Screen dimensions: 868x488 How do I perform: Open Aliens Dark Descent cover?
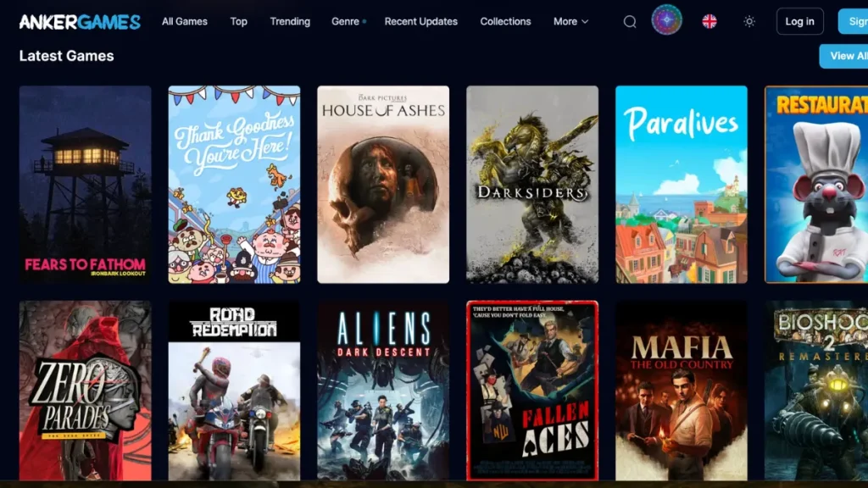383,391
